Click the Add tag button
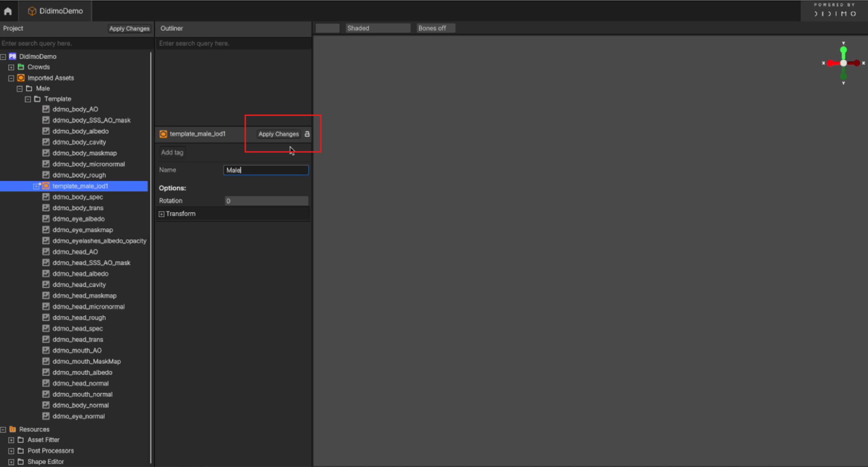The width and height of the screenshot is (868, 467). coord(172,152)
